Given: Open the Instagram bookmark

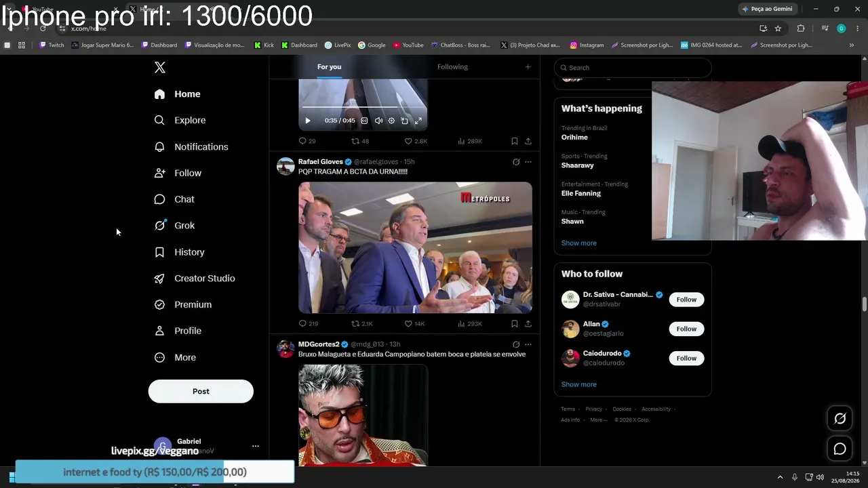Looking at the screenshot, I should pos(587,45).
